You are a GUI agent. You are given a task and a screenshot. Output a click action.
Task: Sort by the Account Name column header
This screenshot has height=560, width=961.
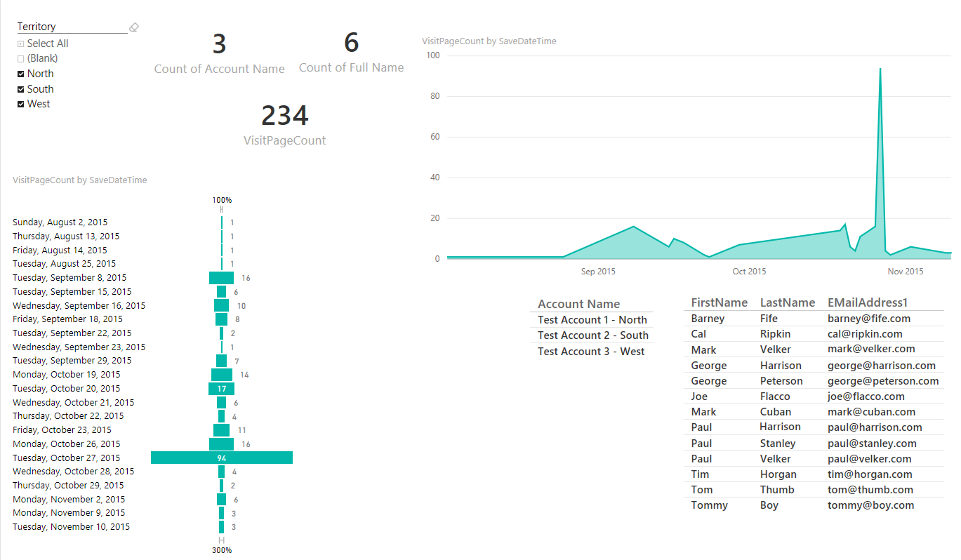point(578,304)
